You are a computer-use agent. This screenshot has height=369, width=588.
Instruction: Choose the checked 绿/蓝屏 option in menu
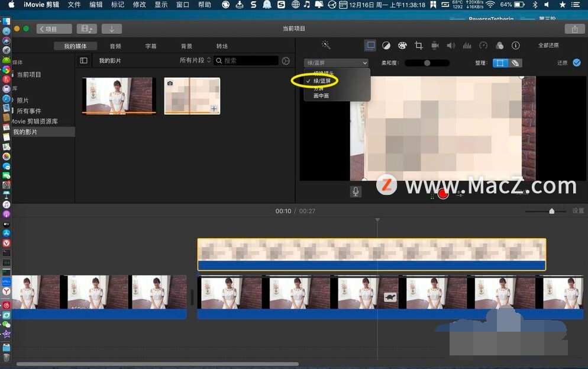322,81
